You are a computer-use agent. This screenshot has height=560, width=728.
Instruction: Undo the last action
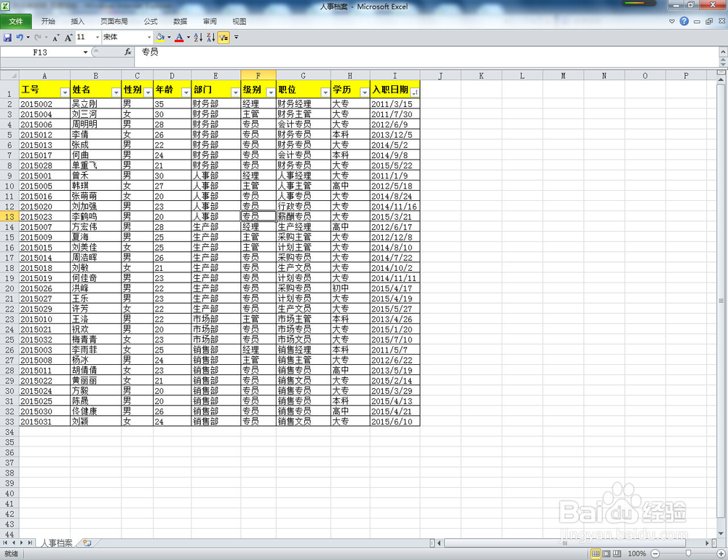[x=19, y=37]
